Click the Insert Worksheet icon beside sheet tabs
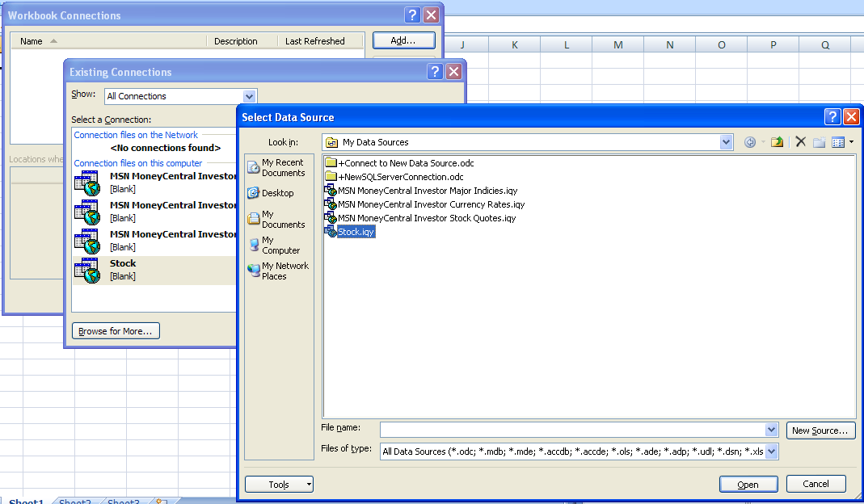864x504 pixels. coord(160,501)
